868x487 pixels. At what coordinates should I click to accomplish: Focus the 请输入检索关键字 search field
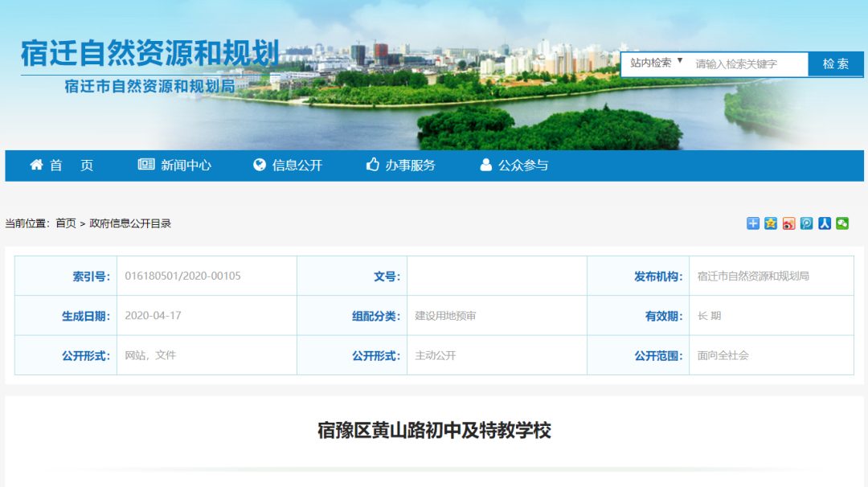[749, 64]
